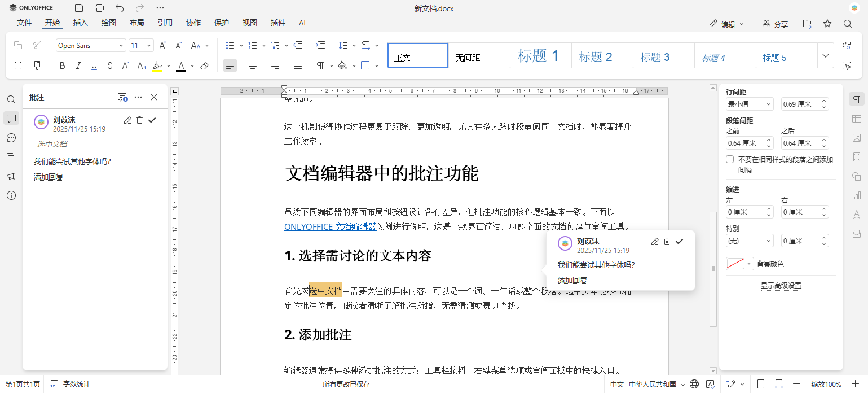Open the 协作 ribbon tab
Viewport: 868px width, 393px height.
coord(193,23)
